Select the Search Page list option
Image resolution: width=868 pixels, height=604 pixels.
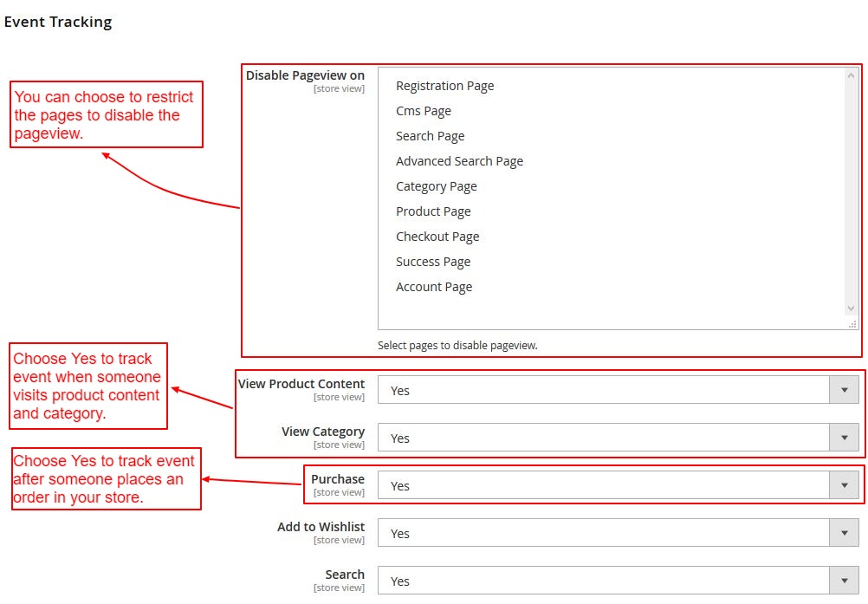430,136
